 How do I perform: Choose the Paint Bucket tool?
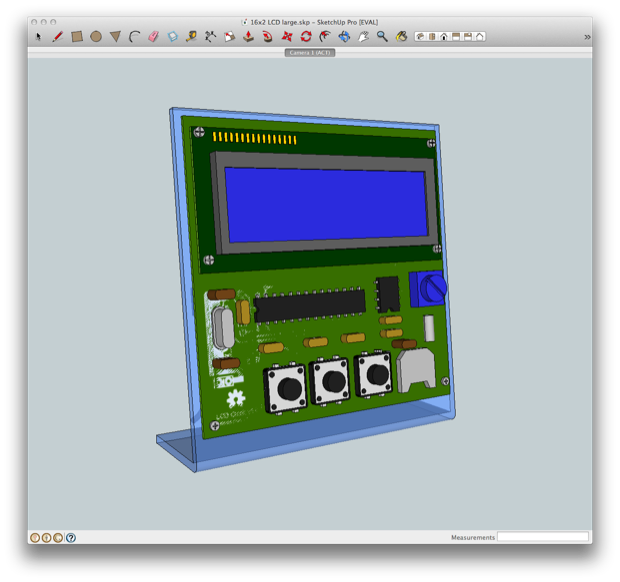point(401,37)
